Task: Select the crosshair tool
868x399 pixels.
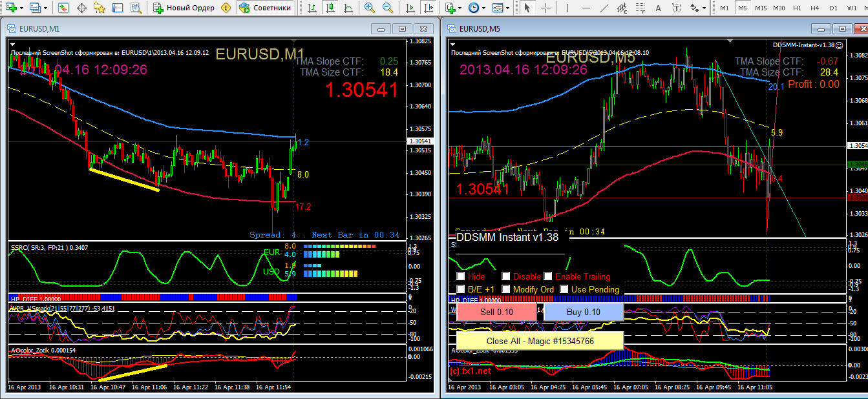Action: tap(545, 8)
